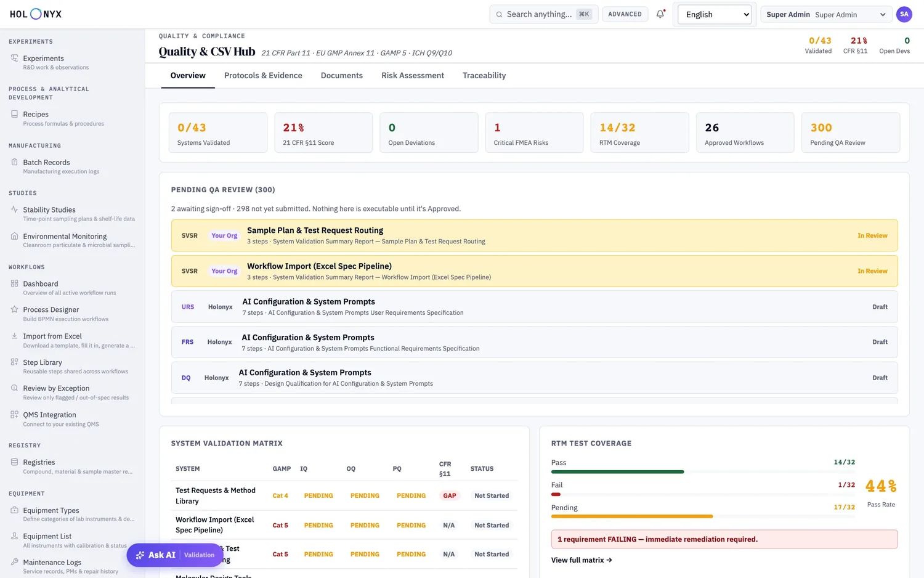This screenshot has height=578, width=924.
Task: Expand the Super Admin role dropdown
Action: [x=827, y=14]
